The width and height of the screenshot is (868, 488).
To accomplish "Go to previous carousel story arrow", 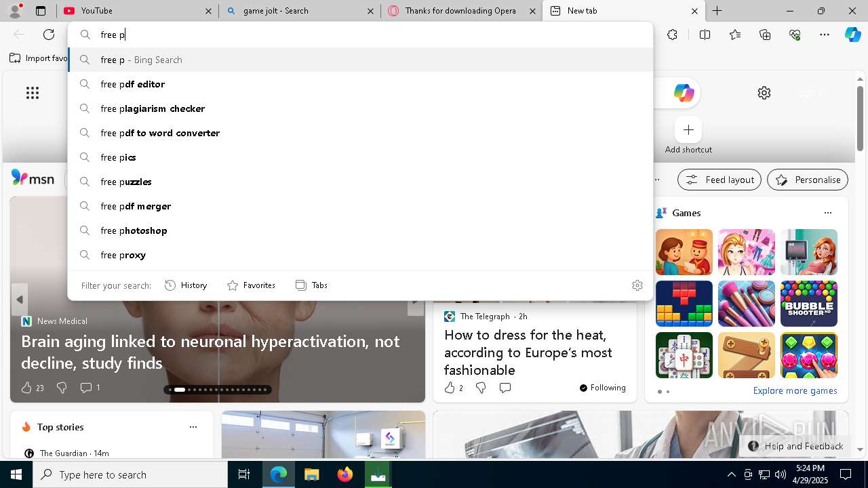I will (20, 300).
